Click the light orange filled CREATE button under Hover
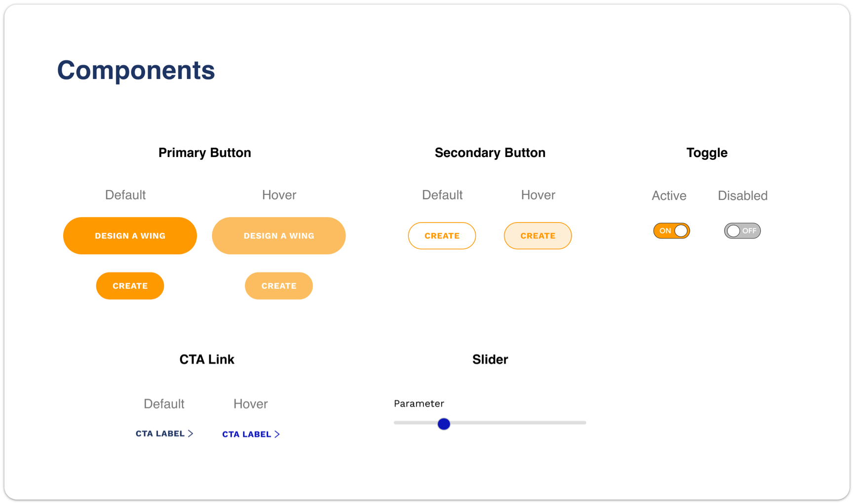 click(279, 286)
